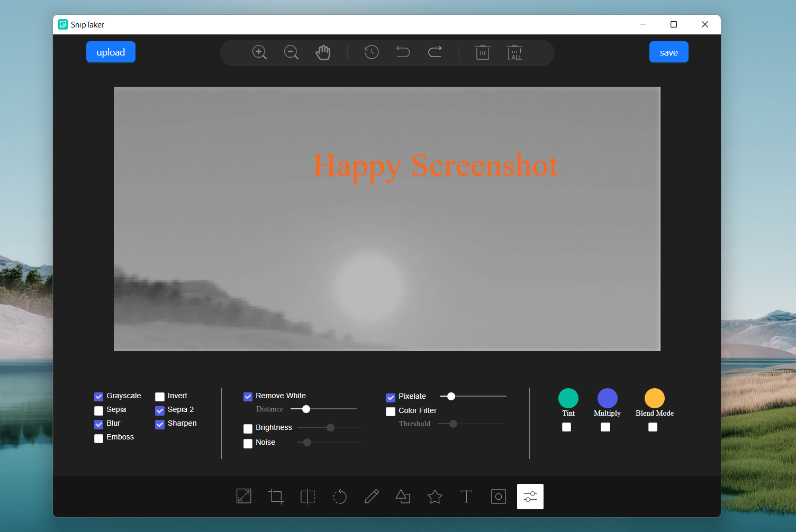This screenshot has height=532, width=796.
Task: Enable the Sepia filter checkbox
Action: pyautogui.click(x=98, y=410)
